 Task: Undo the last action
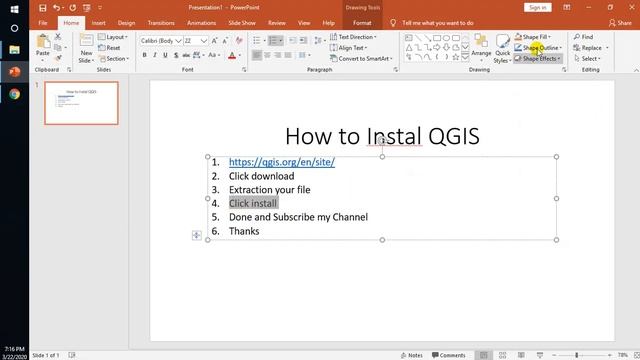56,8
